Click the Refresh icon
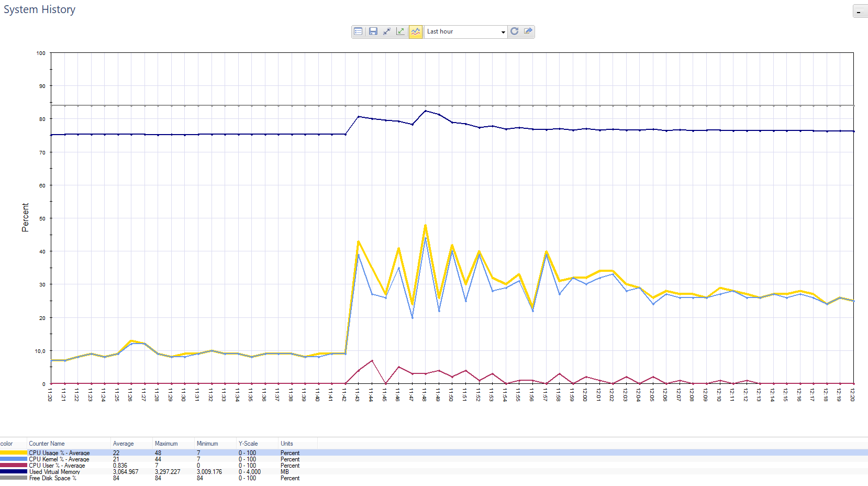Viewport: 868px width, 486px height. pos(515,31)
